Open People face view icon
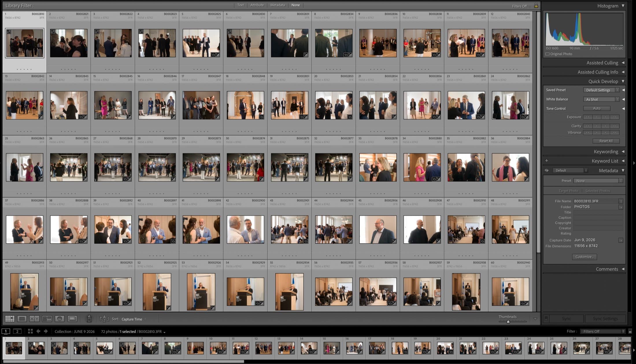Viewport: 636px width, 364px height. [x=60, y=319]
